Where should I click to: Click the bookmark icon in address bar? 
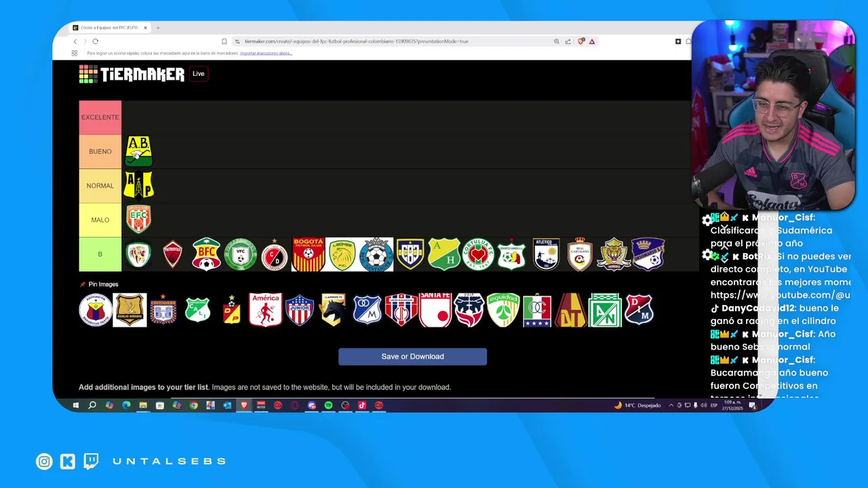coord(224,41)
